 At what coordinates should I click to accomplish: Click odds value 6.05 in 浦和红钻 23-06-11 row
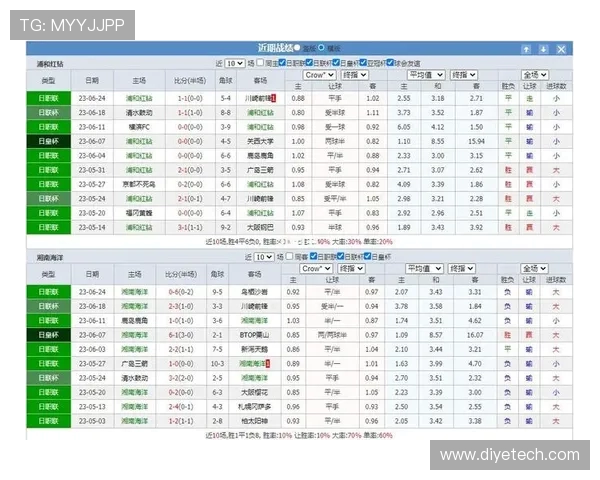tap(404, 127)
